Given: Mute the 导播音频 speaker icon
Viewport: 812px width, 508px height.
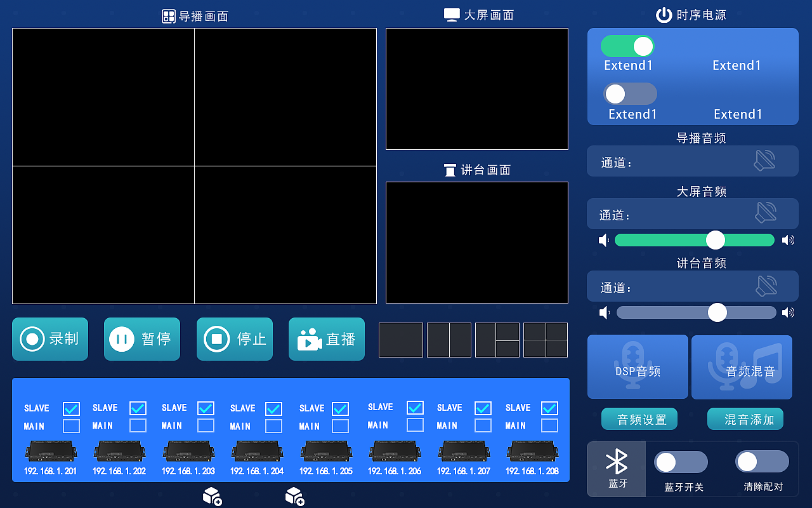Looking at the screenshot, I should coord(766,161).
